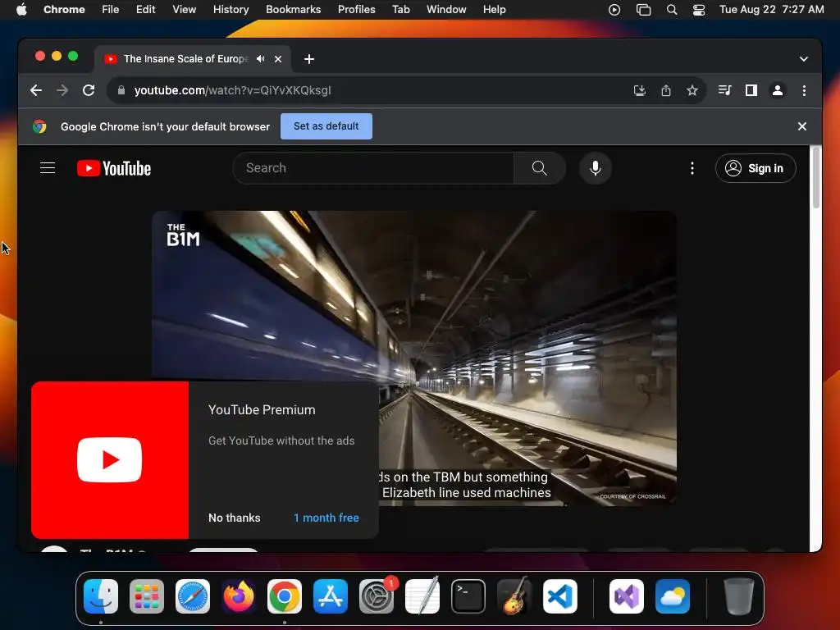Open the Tab menu
The image size is (840, 630).
coord(400,10)
